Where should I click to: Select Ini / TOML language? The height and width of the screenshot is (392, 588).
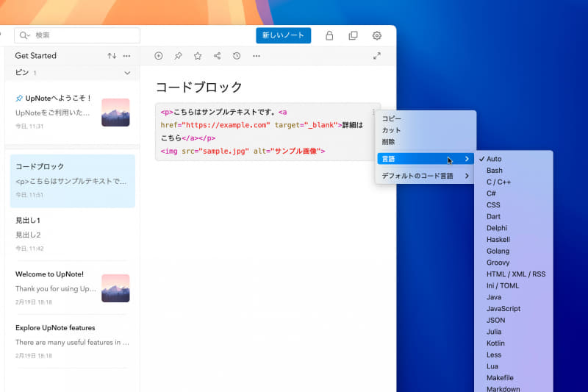coord(513,285)
